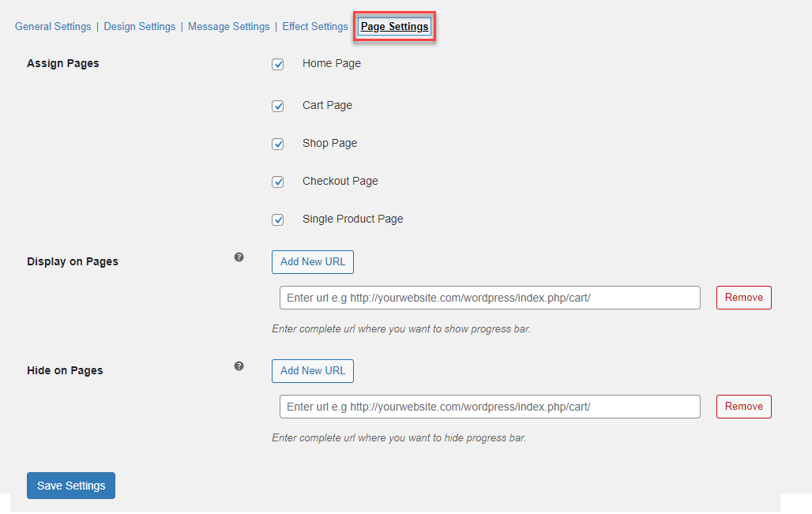This screenshot has width=812, height=514.
Task: Remove the Hide on Pages URL entry
Action: coord(743,407)
